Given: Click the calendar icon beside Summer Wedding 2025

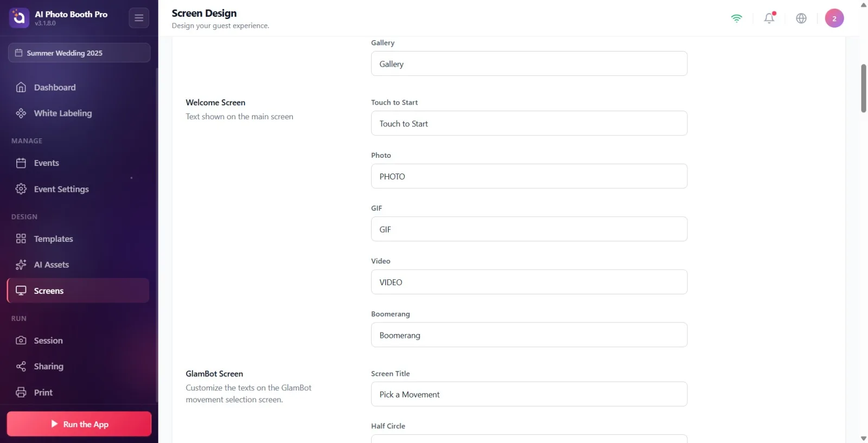Looking at the screenshot, I should pyautogui.click(x=18, y=53).
